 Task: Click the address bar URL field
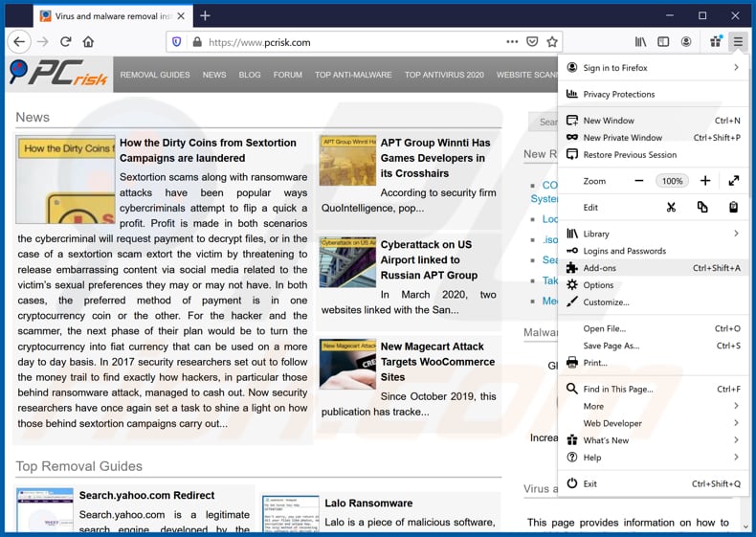(354, 42)
